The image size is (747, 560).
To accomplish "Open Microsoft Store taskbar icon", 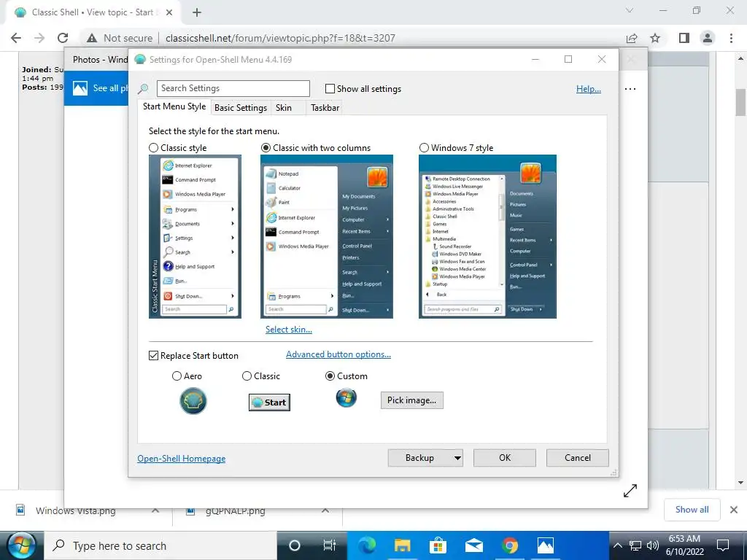I will click(x=438, y=545).
